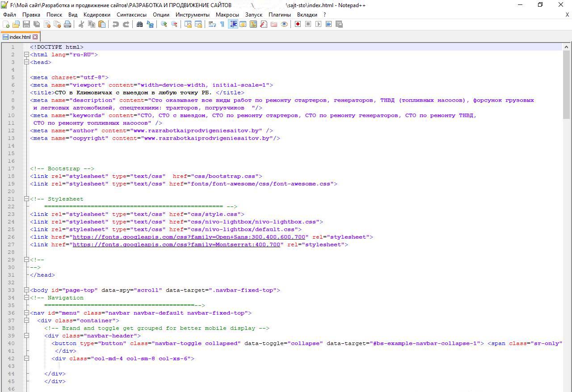
Task: Toggle the Indent Guide toolbar button
Action: [233, 24]
